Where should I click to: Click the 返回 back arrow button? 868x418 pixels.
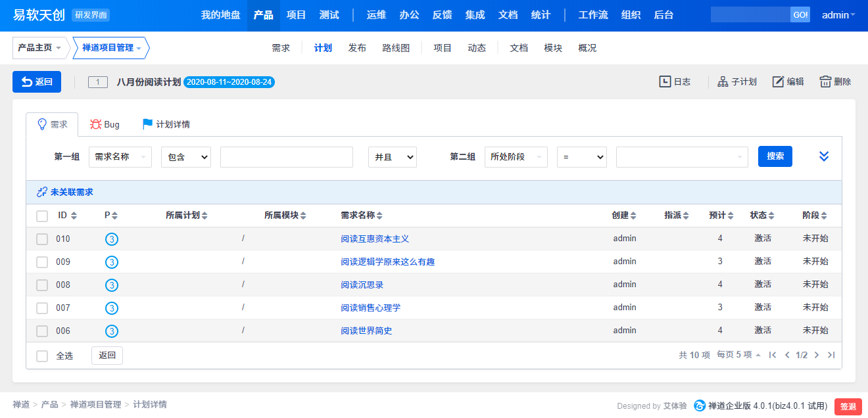(x=37, y=81)
